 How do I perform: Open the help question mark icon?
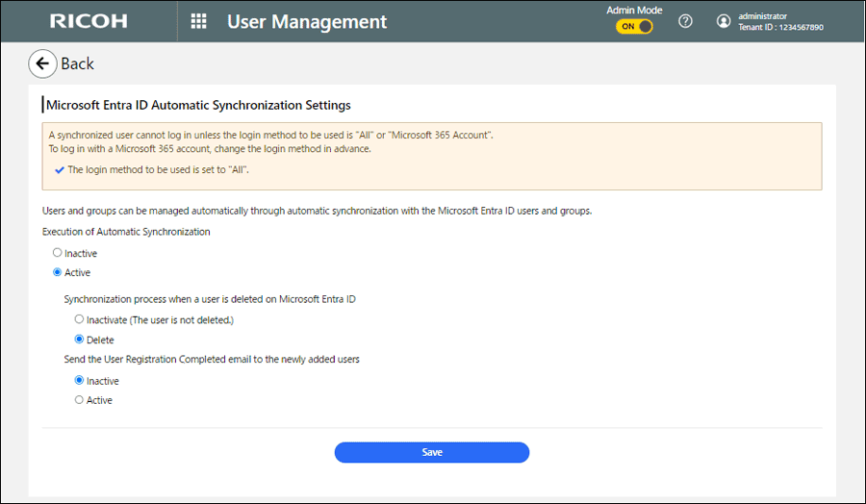click(x=685, y=21)
